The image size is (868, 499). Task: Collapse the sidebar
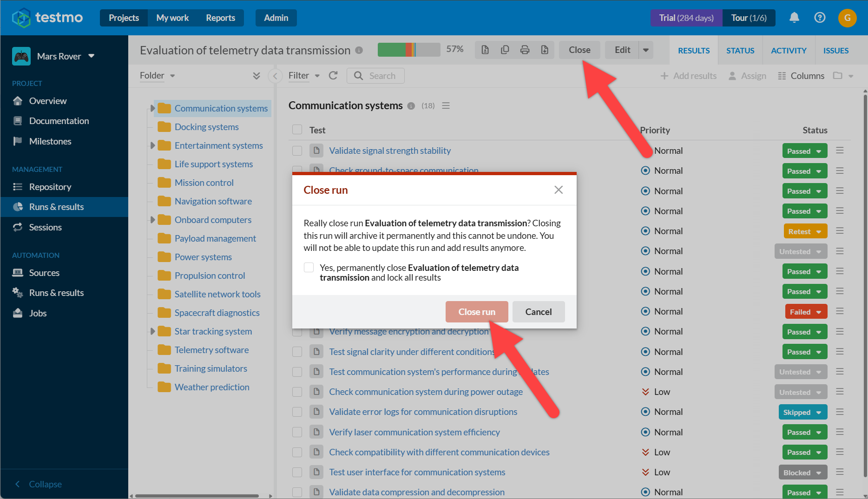click(38, 484)
